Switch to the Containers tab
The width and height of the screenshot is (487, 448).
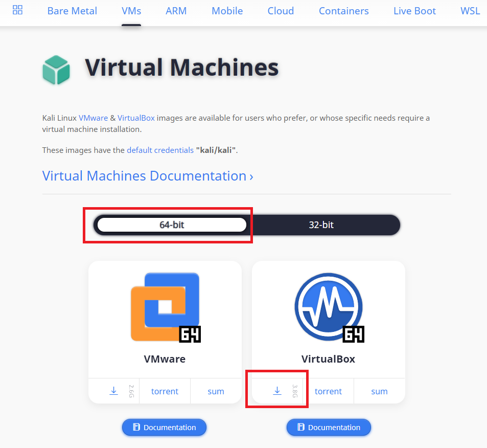(344, 11)
